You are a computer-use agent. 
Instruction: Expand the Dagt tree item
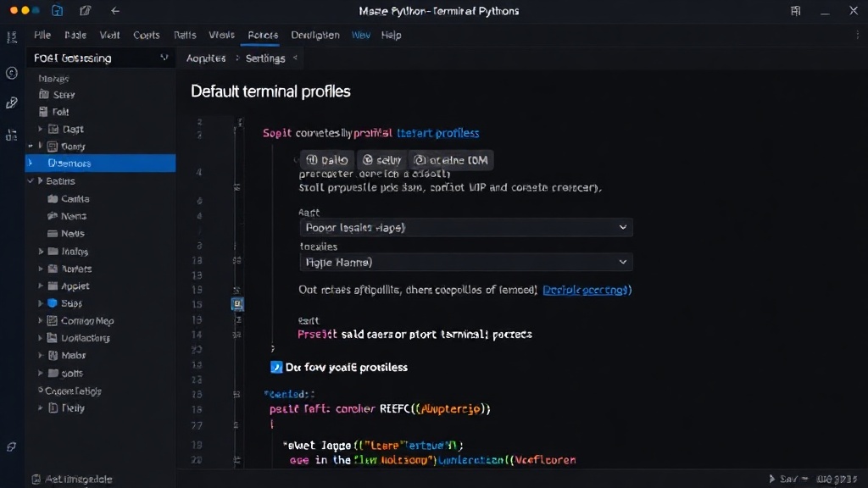(x=41, y=129)
